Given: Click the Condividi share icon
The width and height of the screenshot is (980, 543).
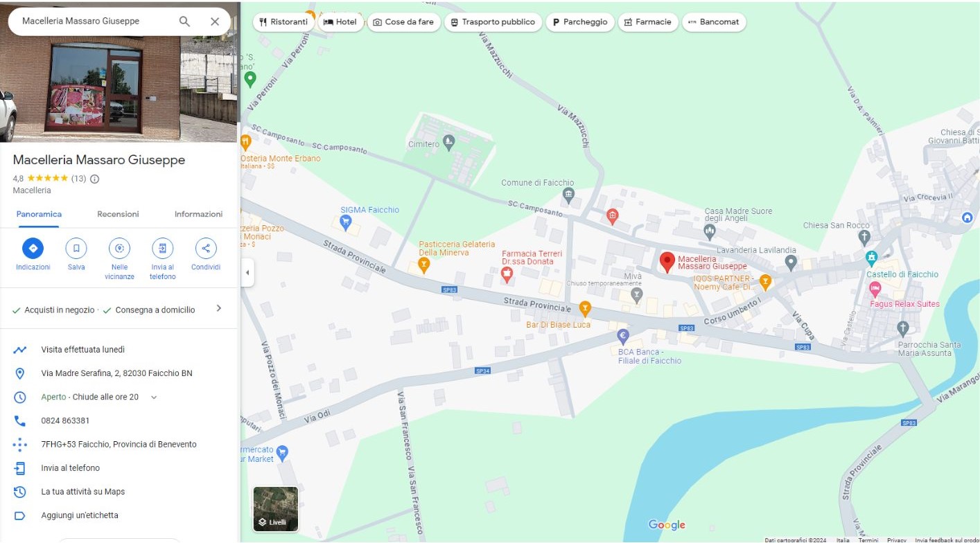Looking at the screenshot, I should click(x=205, y=248).
